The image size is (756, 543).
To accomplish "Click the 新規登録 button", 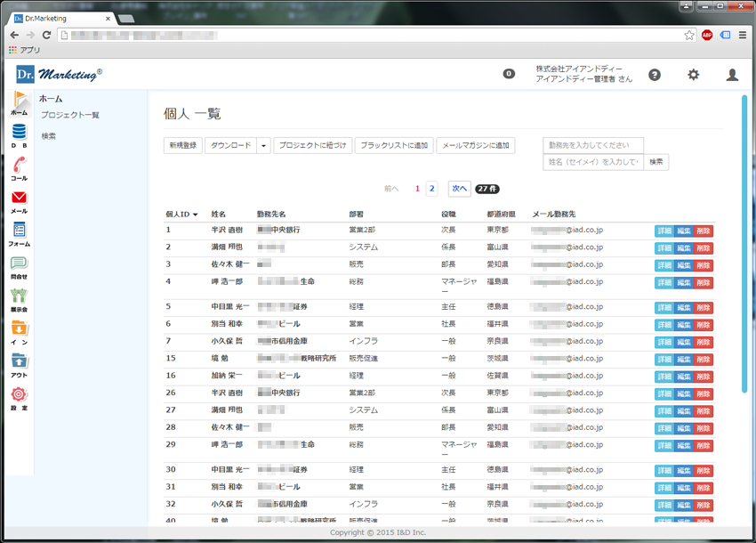I will 182,146.
